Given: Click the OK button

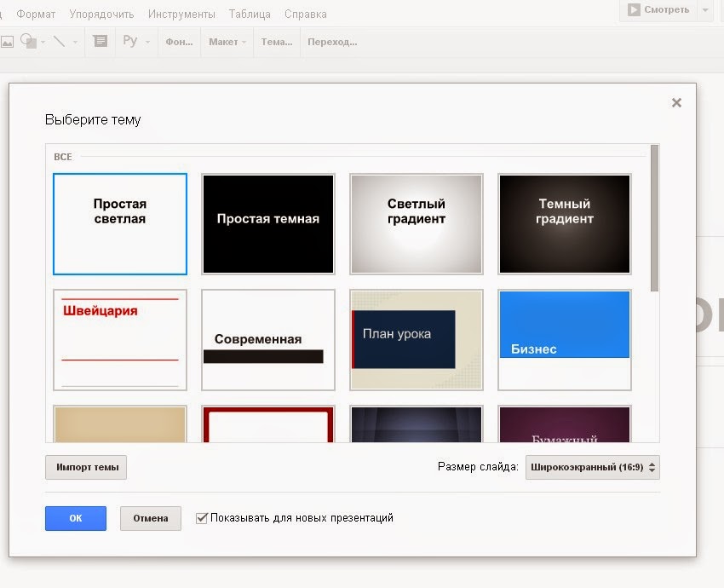Looking at the screenshot, I should [x=76, y=518].
